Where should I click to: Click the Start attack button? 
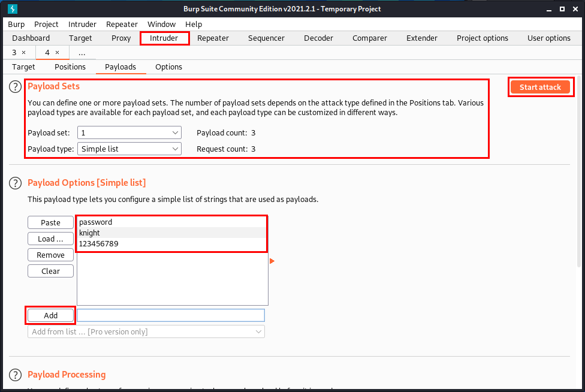point(540,87)
